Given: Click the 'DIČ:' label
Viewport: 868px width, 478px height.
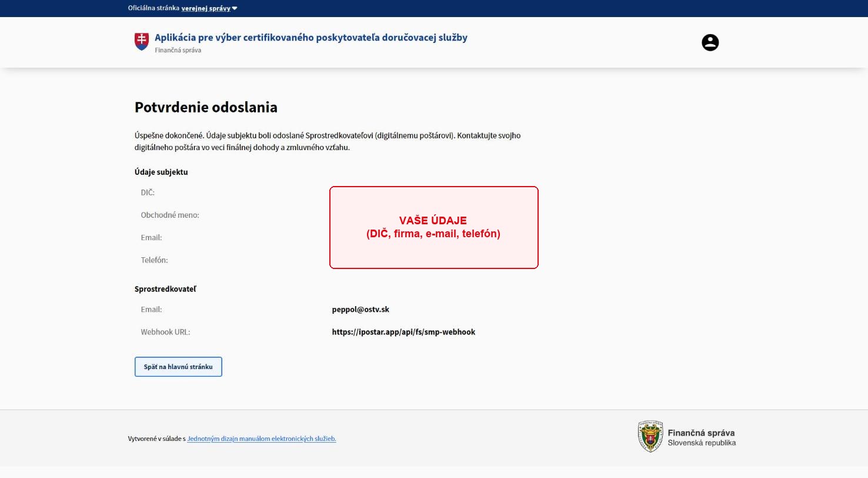Looking at the screenshot, I should (x=148, y=192).
